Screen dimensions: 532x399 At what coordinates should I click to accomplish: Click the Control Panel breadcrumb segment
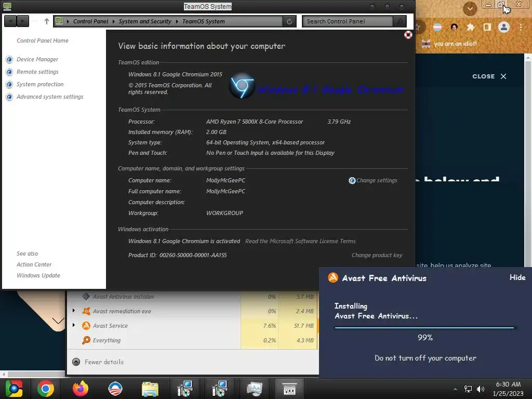click(x=90, y=21)
